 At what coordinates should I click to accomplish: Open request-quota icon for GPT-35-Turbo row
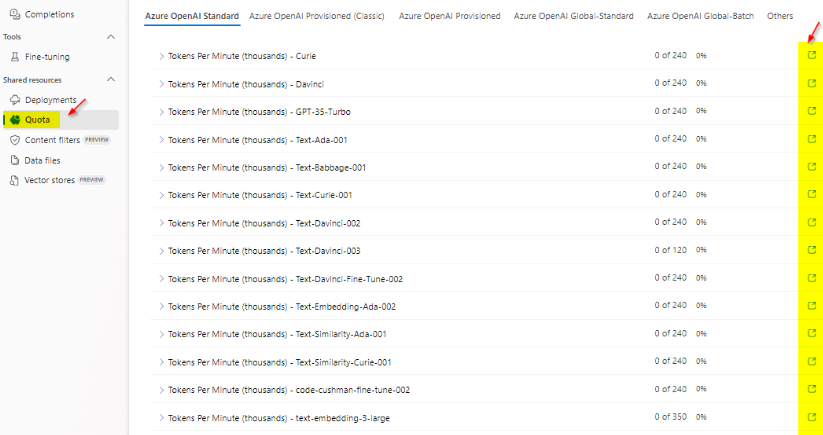coord(811,111)
